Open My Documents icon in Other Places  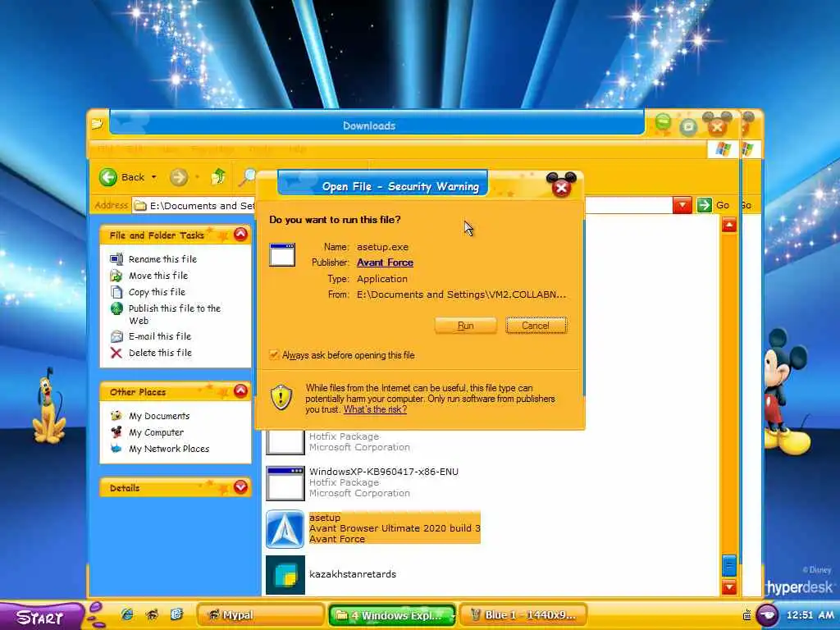pos(116,416)
